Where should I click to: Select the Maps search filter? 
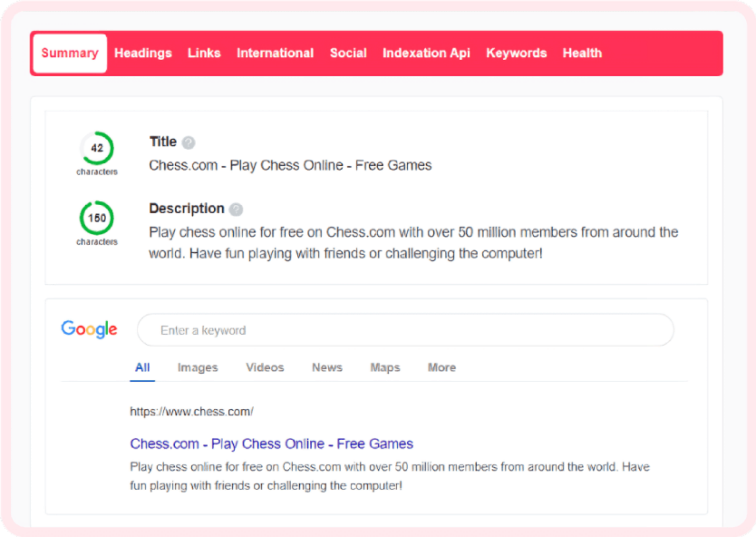click(385, 367)
